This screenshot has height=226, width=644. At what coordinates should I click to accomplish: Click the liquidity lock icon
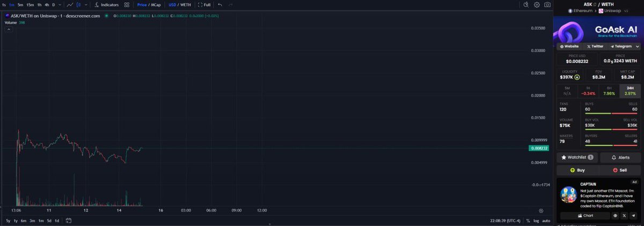pyautogui.click(x=577, y=77)
